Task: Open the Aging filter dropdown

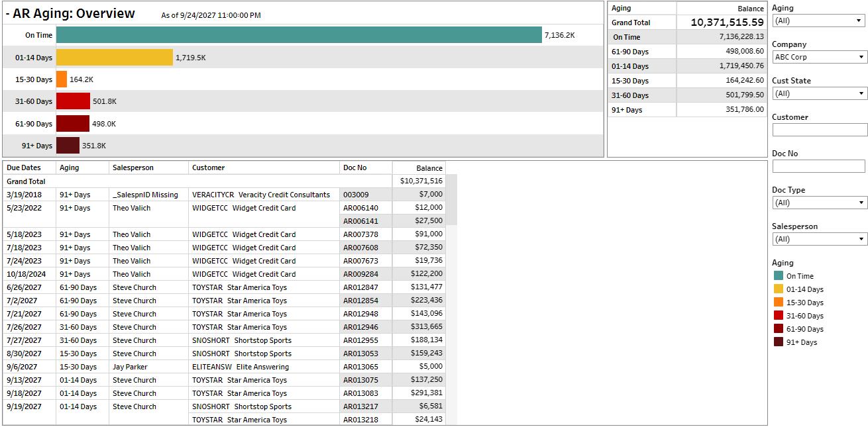Action: click(x=818, y=21)
